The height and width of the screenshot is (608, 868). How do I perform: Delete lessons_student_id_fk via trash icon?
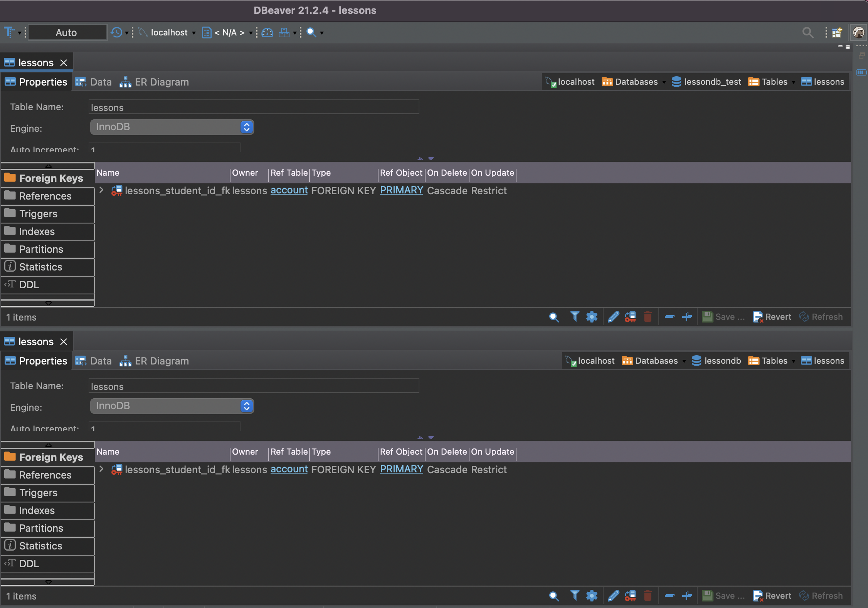click(648, 317)
